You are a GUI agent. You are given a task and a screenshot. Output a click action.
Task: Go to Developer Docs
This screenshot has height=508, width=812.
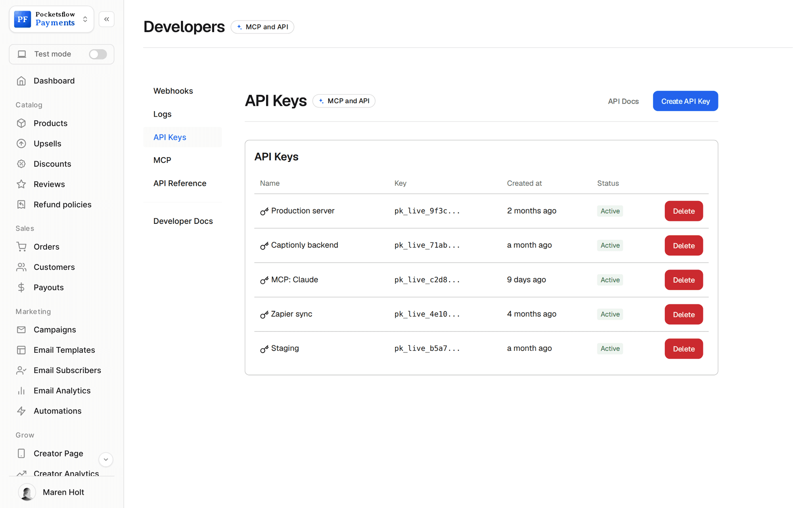(183, 221)
